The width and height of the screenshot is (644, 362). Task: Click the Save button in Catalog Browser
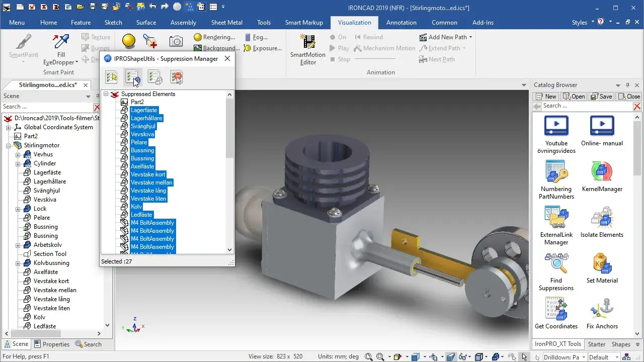point(601,97)
